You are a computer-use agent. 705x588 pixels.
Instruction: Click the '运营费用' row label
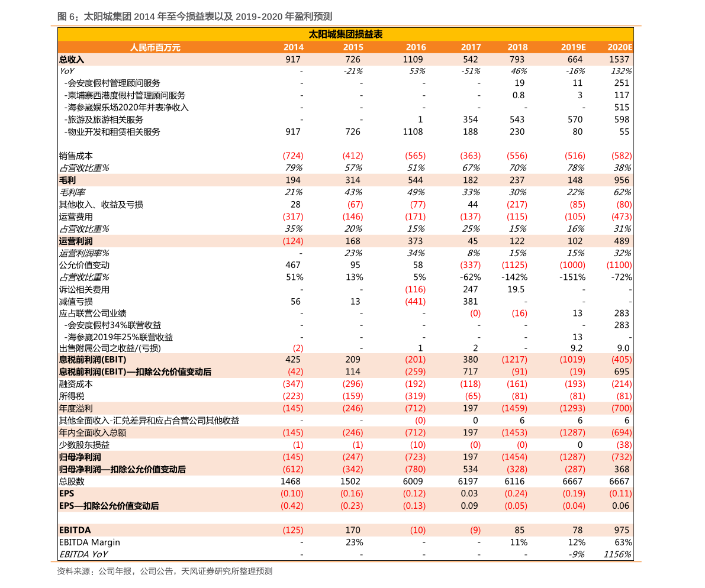pos(76,217)
